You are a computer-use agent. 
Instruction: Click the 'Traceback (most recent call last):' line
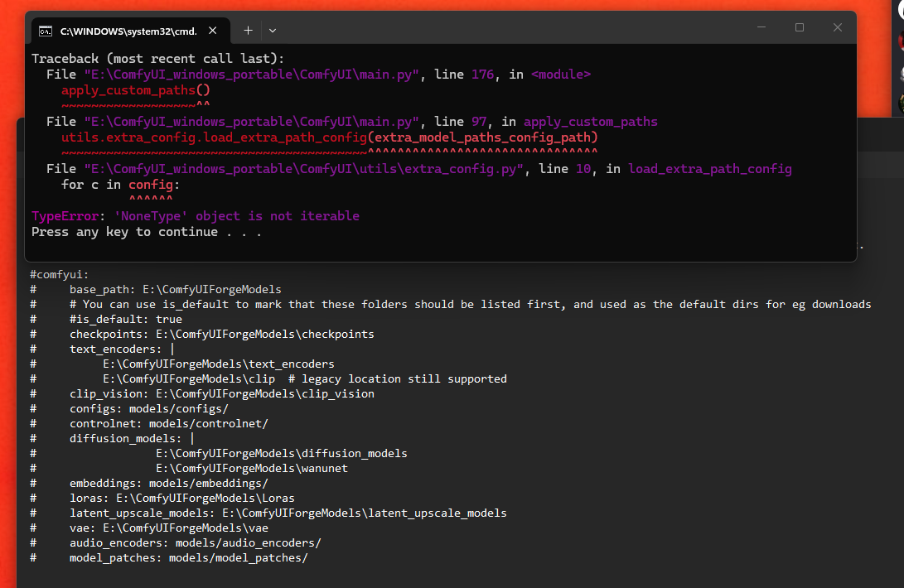coord(157,58)
